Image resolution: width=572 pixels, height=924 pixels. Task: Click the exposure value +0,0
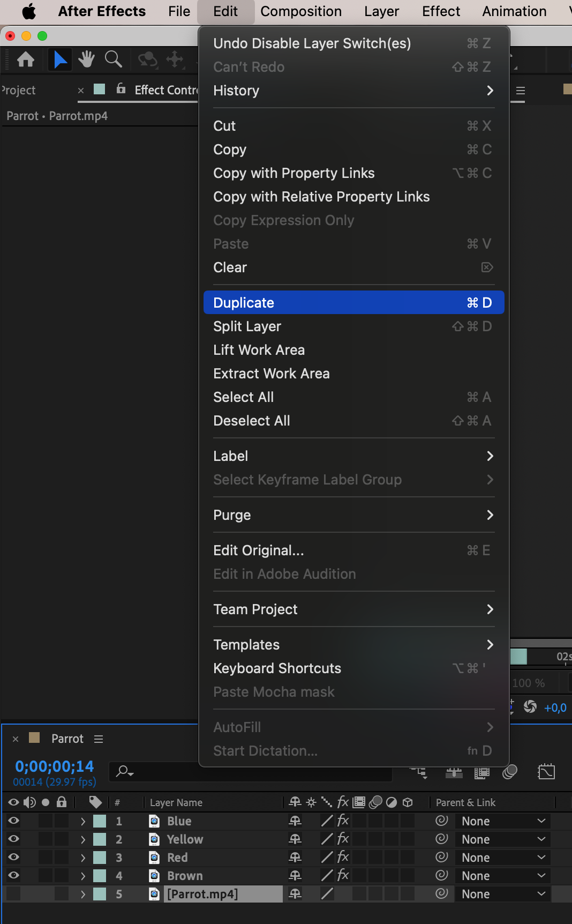[555, 707]
